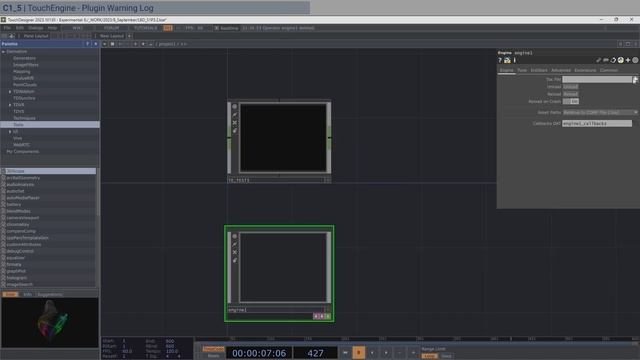Select the hologram palette component
This screenshot has height=360, width=640.
point(17,278)
